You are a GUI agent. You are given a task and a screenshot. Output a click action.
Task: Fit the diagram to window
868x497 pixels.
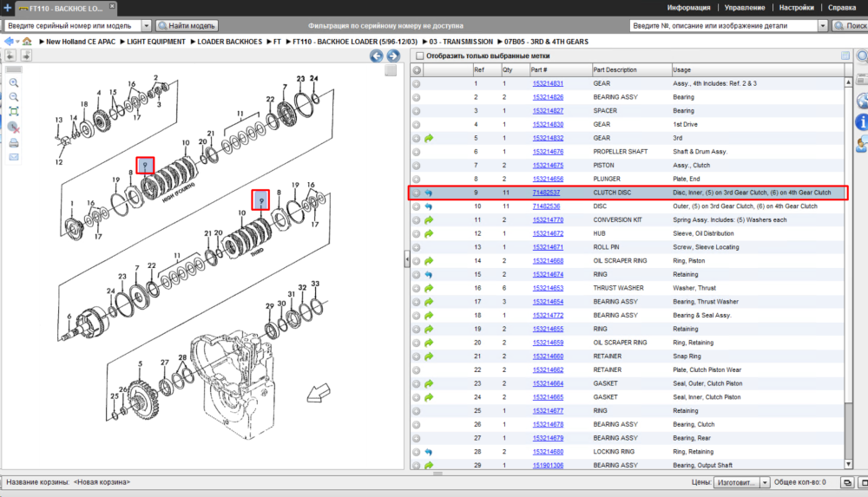coord(14,112)
